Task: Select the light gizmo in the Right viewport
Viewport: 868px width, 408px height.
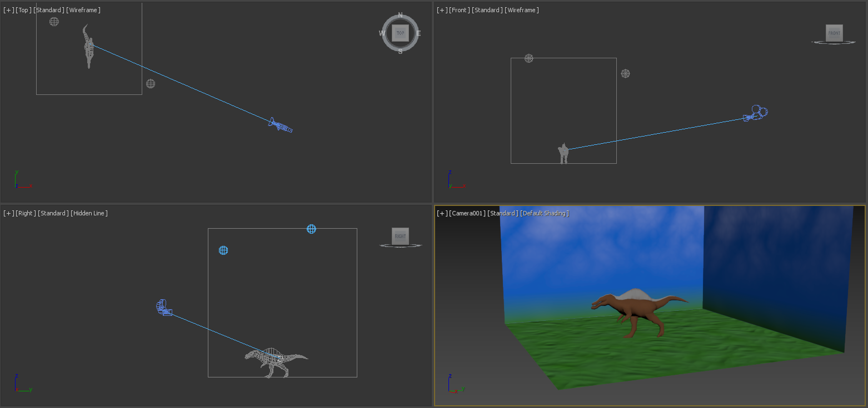Action: (223, 250)
